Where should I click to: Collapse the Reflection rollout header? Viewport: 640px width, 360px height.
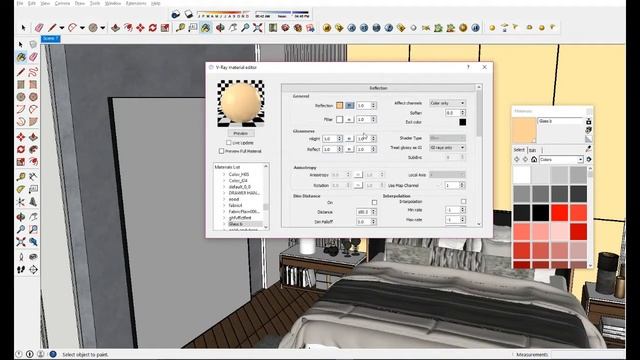(378, 88)
